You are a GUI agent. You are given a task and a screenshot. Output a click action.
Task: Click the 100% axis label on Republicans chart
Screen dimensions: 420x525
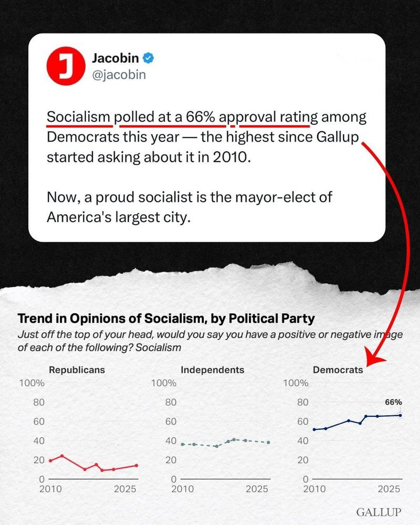tap(32, 383)
